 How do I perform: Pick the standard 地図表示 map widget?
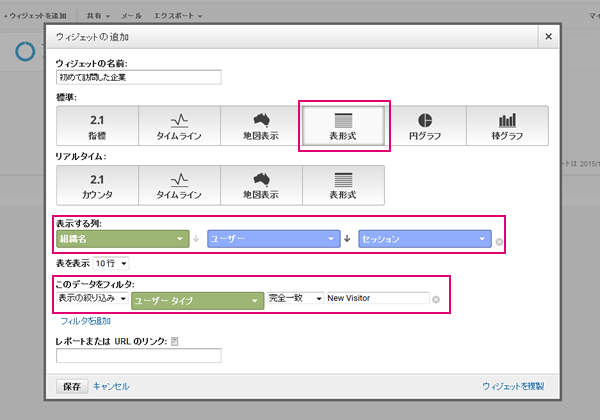(262, 125)
